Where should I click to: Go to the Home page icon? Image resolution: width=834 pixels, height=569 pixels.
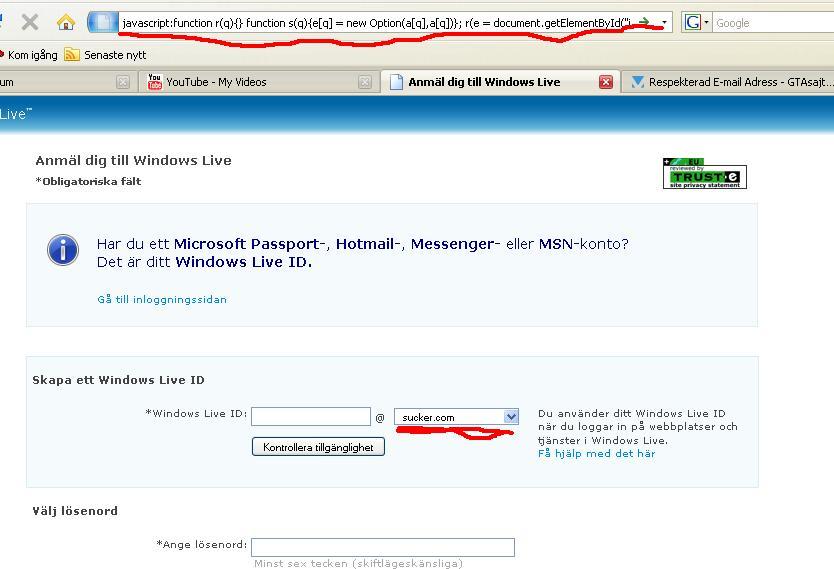click(x=66, y=22)
